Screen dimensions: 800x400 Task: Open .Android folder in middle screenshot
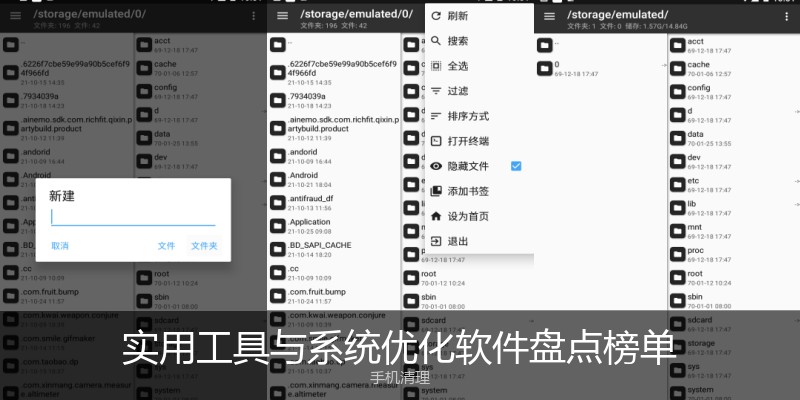334,179
